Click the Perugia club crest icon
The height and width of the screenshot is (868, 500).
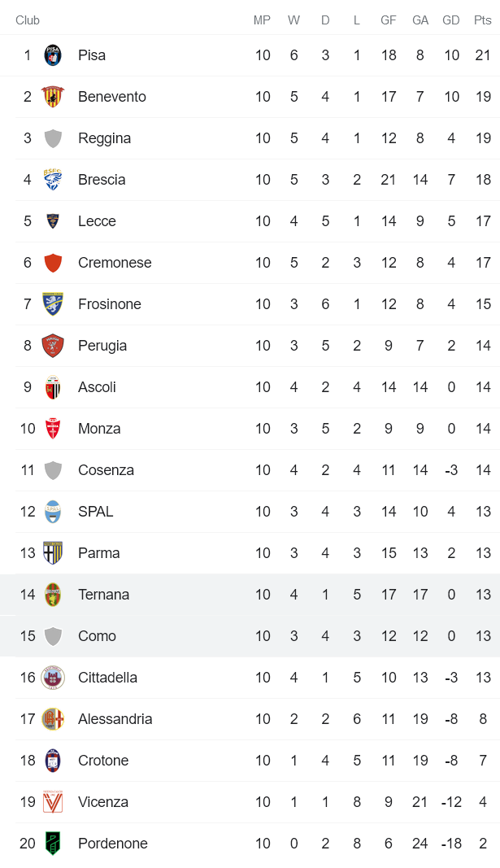[x=53, y=346]
